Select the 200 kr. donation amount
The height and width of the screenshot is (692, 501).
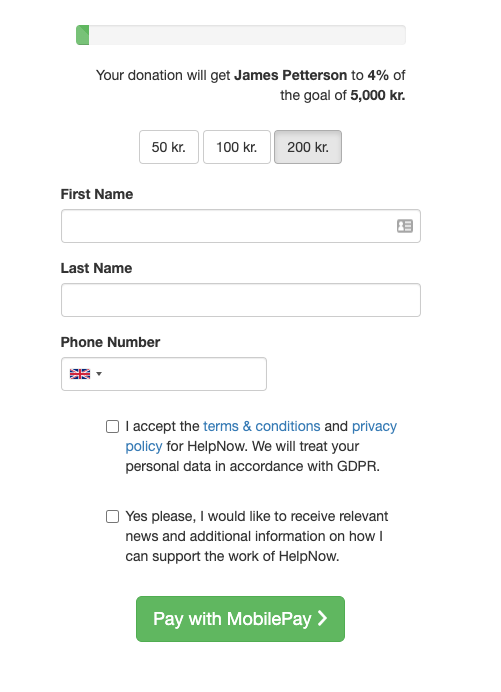pos(308,147)
